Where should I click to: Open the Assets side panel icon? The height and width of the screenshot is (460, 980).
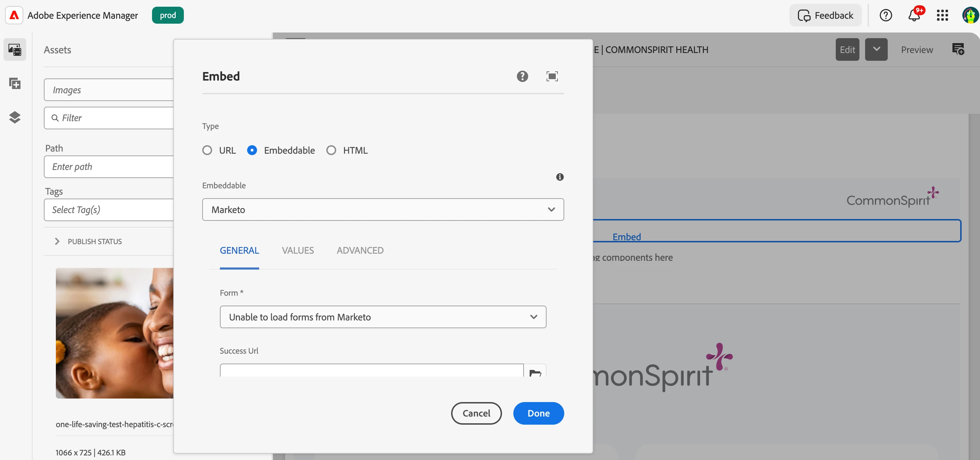(15, 49)
